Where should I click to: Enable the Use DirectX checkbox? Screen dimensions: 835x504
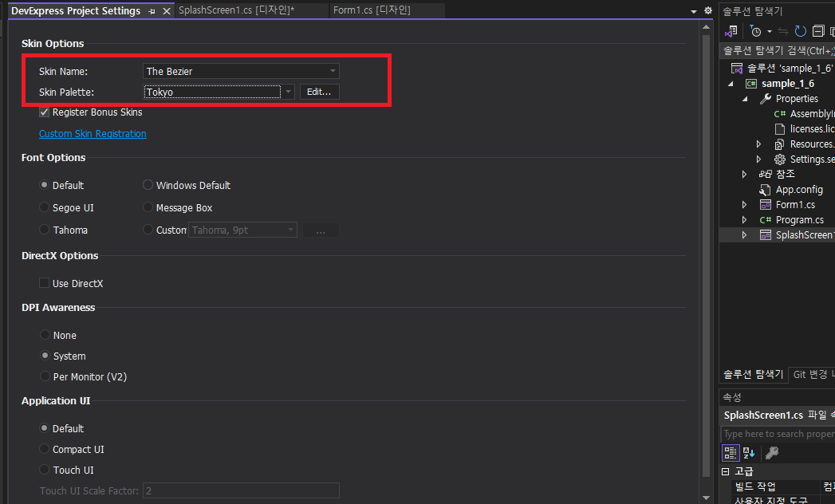click(x=44, y=283)
